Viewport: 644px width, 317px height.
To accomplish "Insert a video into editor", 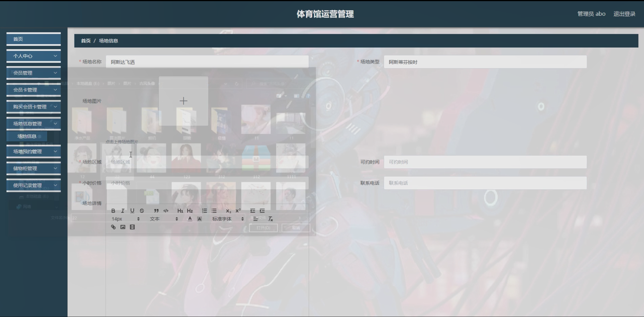I will [132, 227].
